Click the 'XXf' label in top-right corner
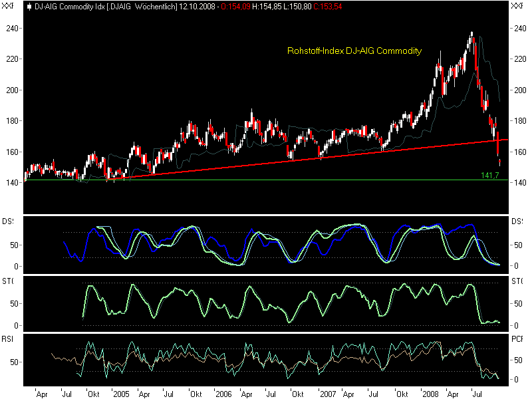Image resolution: width=532 pixels, height=399 pixels. click(x=517, y=5)
